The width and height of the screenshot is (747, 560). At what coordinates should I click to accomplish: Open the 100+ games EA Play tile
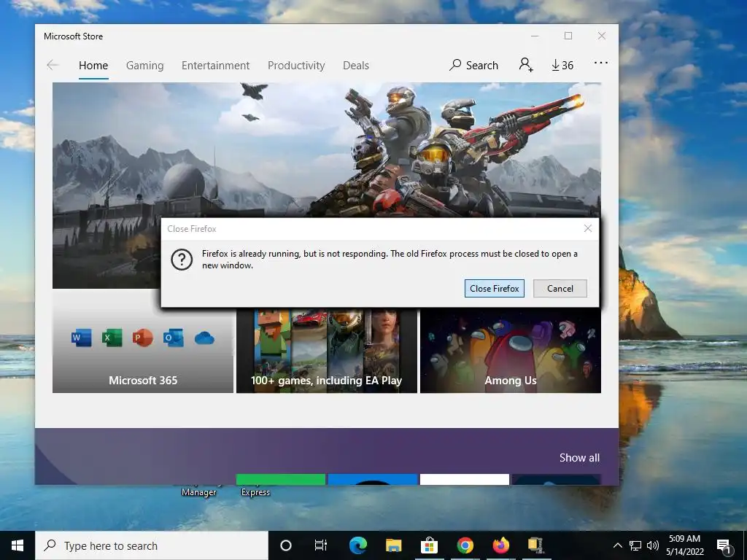[327, 351]
